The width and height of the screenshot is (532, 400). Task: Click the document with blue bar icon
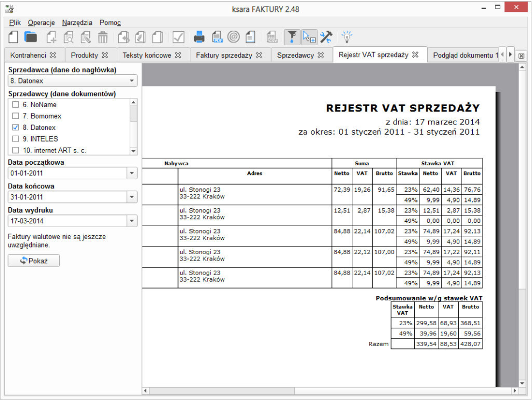[x=250, y=37]
